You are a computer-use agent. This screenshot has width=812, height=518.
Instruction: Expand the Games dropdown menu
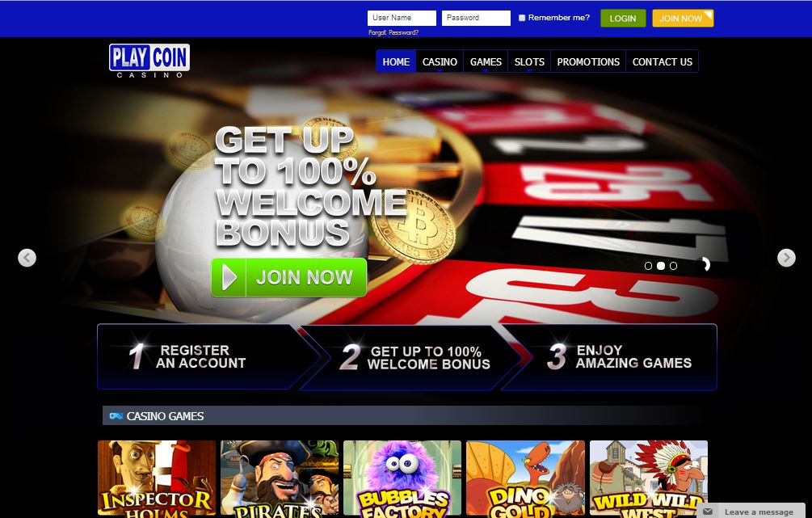(x=486, y=61)
